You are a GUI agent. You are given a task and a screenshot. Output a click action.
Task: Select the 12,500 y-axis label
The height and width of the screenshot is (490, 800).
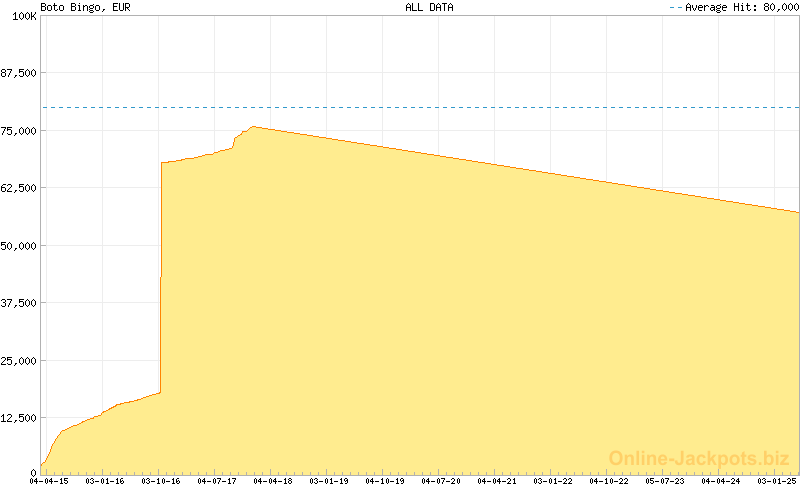tap(19, 418)
